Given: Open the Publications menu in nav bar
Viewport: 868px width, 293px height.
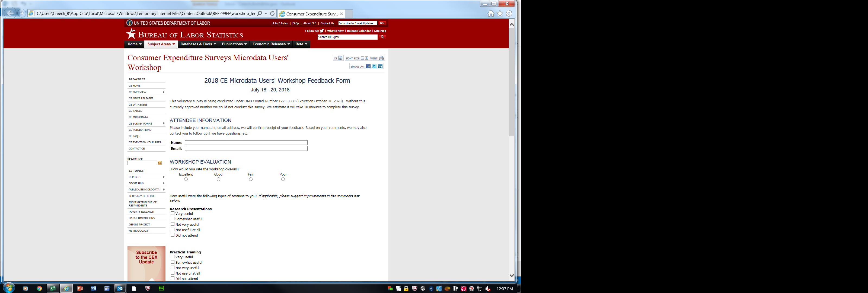Looking at the screenshot, I should (234, 44).
